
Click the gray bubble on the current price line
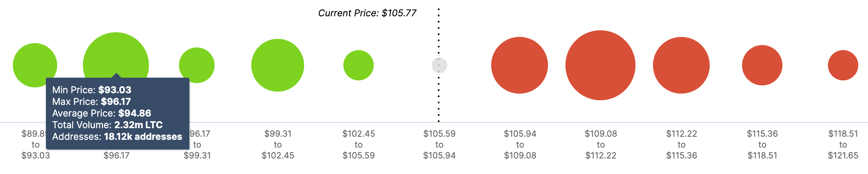tap(439, 65)
